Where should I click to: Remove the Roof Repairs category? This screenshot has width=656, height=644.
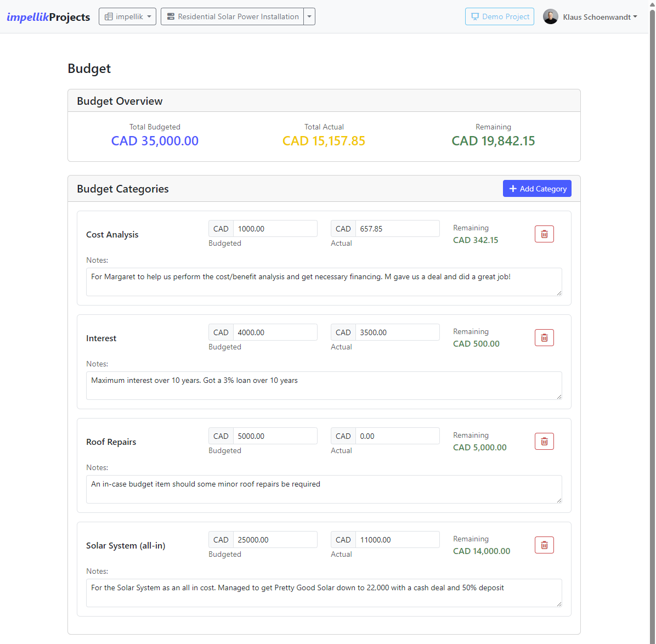[x=544, y=441]
